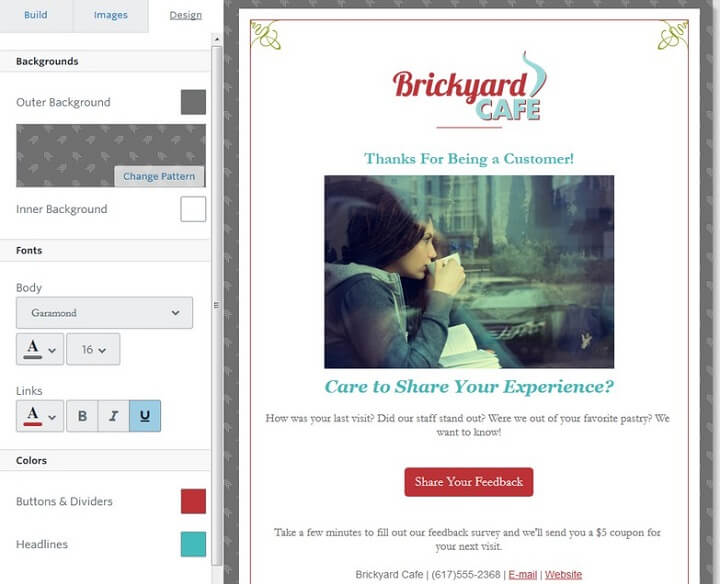Click the Change Pattern button
720x584 pixels.
pyautogui.click(x=159, y=176)
